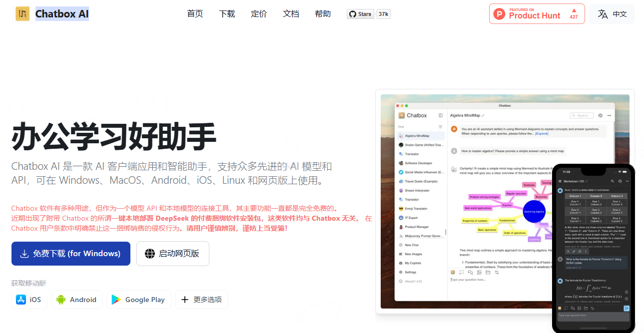Launch the web version via 启动网页版
This screenshot has width=644, height=333.
[x=172, y=254]
